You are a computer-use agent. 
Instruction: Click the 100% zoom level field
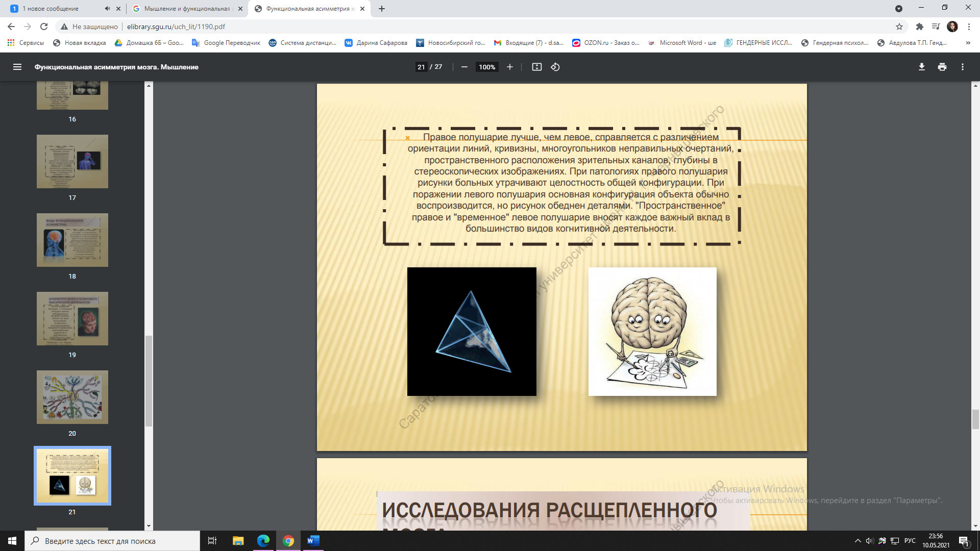point(487,67)
